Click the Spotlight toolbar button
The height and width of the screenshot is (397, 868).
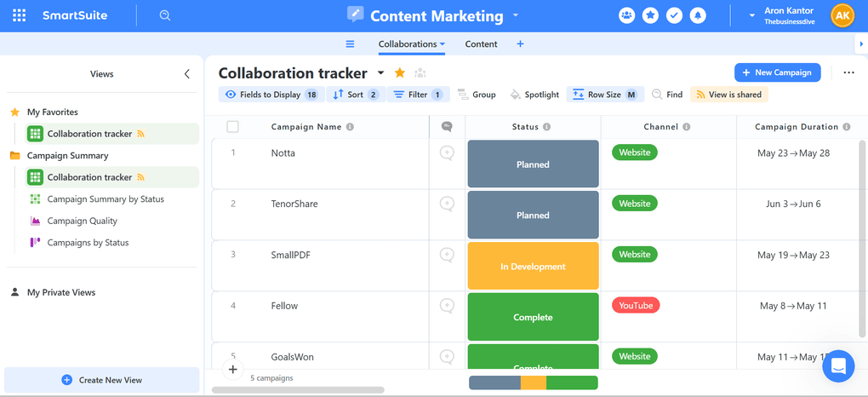click(534, 95)
